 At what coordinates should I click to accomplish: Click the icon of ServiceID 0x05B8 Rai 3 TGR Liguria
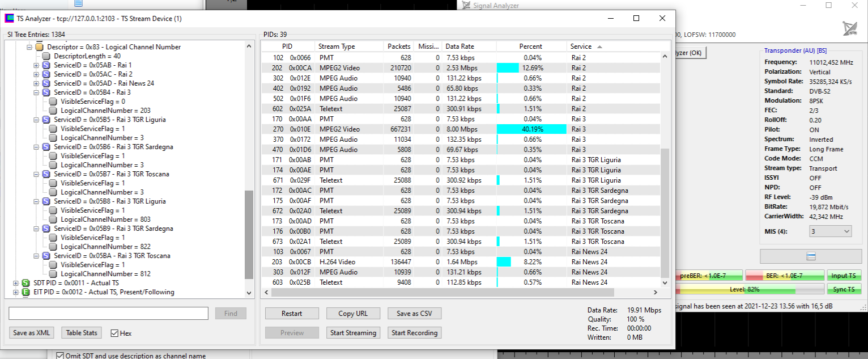(46, 201)
